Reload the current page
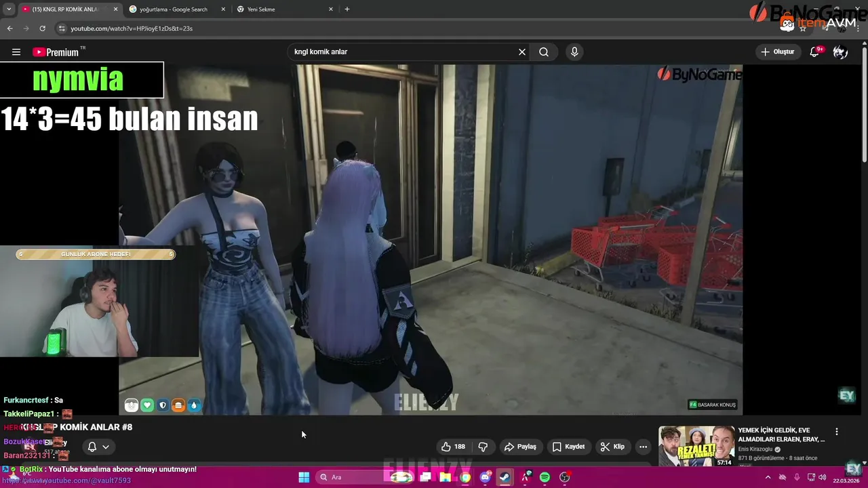Viewport: 868px width, 488px height. (42, 28)
